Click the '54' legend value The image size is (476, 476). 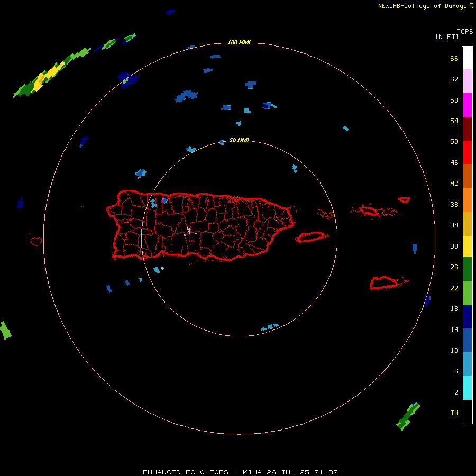coord(454,121)
